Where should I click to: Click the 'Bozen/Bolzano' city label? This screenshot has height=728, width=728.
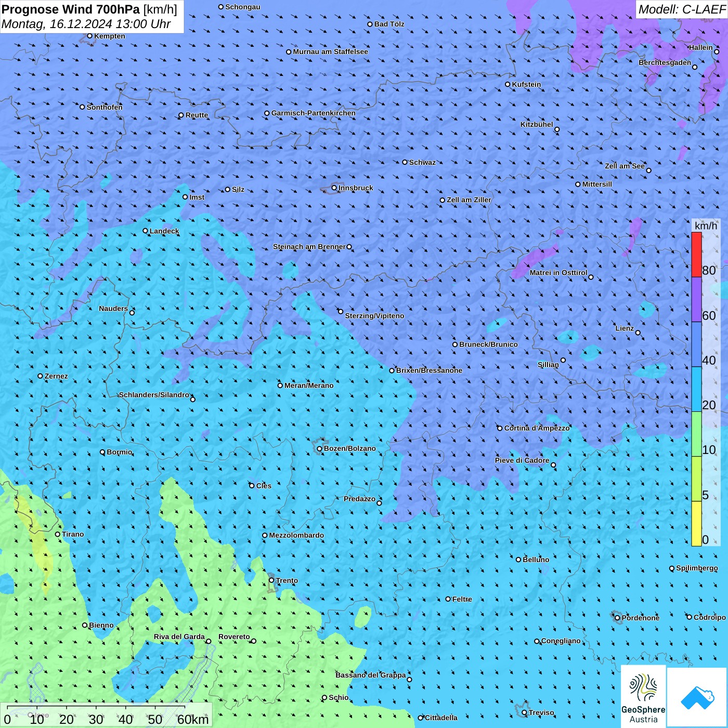click(349, 448)
